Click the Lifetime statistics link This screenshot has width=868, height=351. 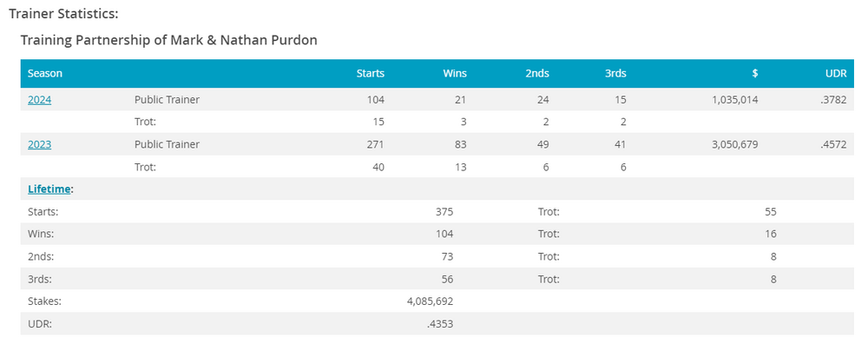(49, 189)
